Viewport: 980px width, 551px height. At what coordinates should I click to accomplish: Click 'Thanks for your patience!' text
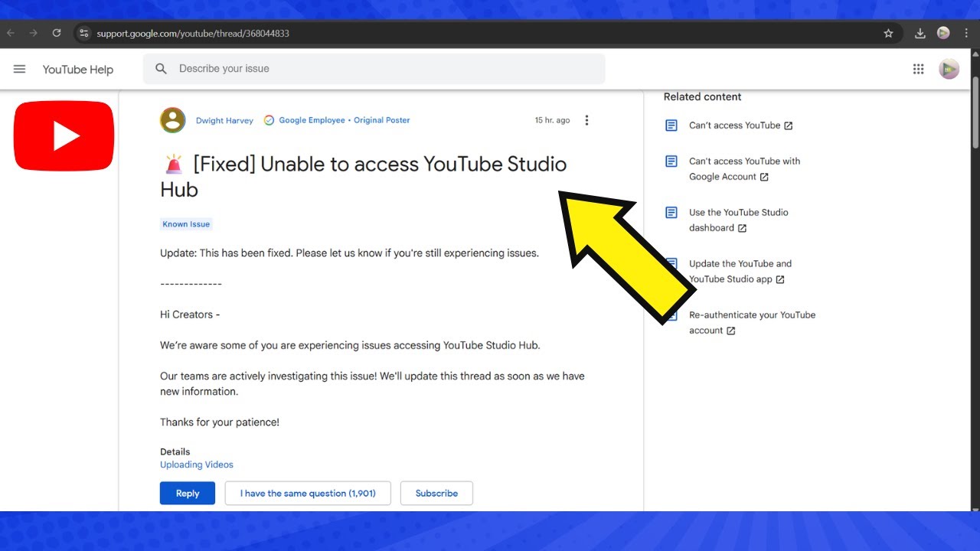tap(220, 422)
